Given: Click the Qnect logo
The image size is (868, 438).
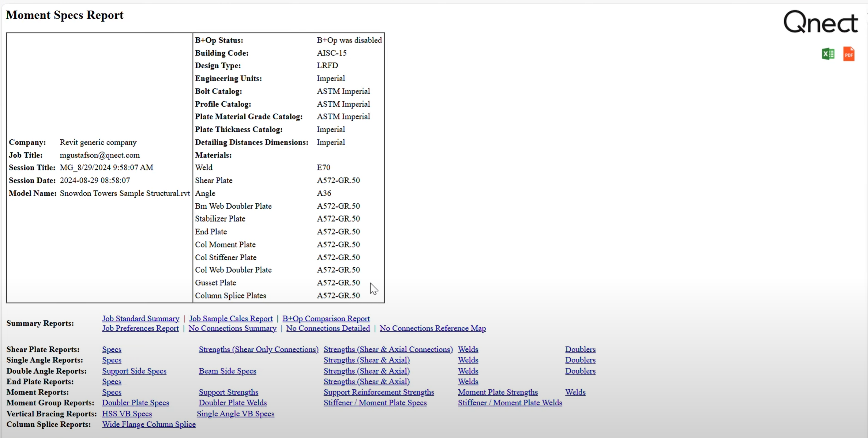Looking at the screenshot, I should pyautogui.click(x=820, y=22).
